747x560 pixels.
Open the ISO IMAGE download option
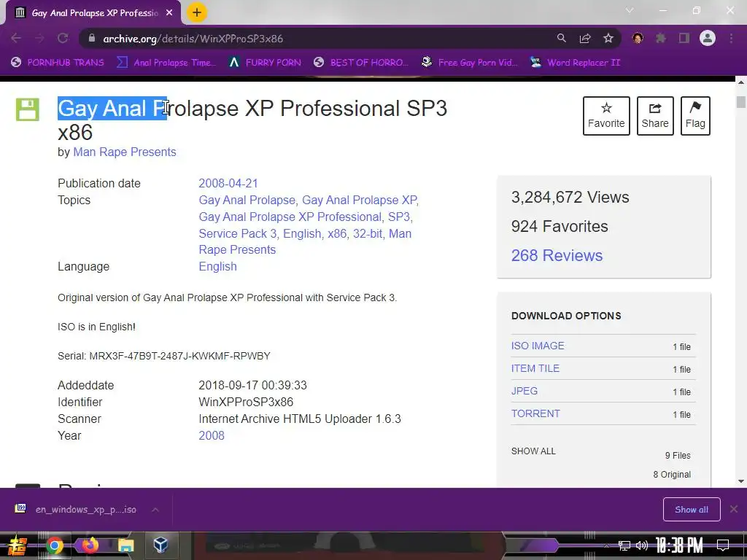point(538,346)
